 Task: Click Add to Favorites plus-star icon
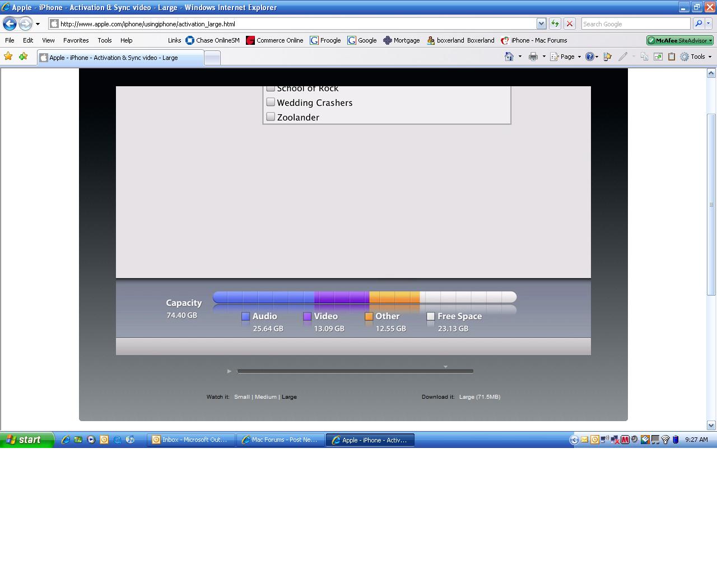[23, 57]
